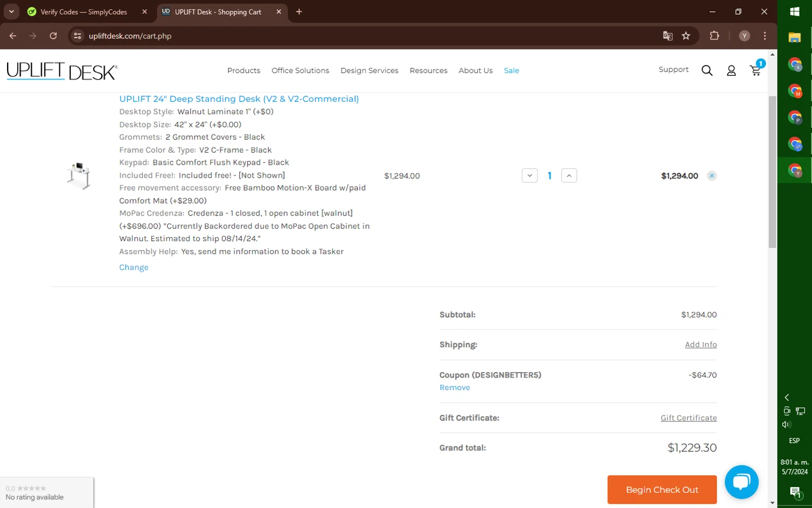Click the page scrollbar up arrow
This screenshot has width=812, height=508.
click(x=772, y=54)
